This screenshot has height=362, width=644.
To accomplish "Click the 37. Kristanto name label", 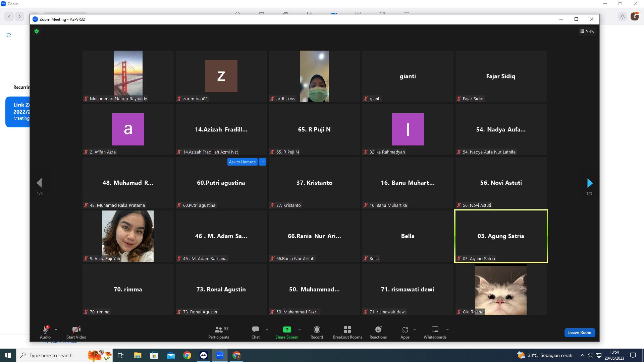I will pos(288,205).
